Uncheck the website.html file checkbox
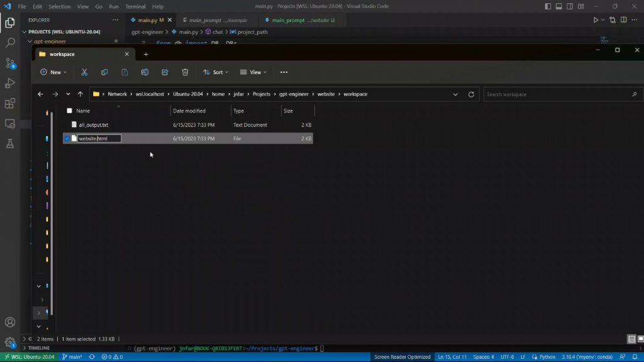The height and width of the screenshot is (362, 644). coord(67,138)
